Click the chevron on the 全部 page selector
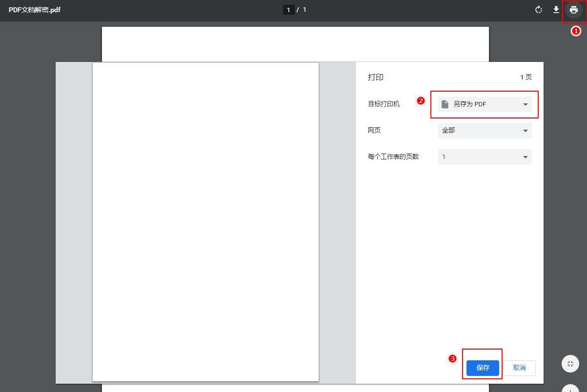Image resolution: width=587 pixels, height=392 pixels. click(525, 130)
